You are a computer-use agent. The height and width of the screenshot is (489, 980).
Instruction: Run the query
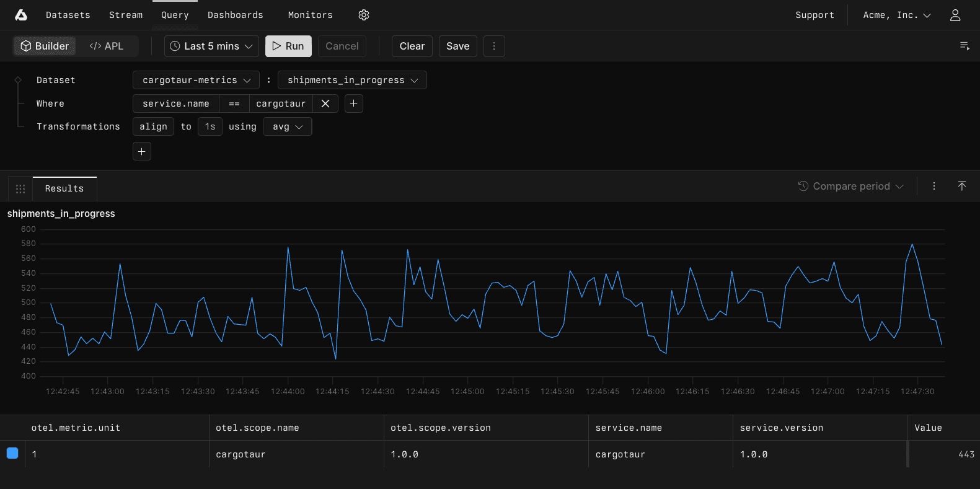click(288, 46)
